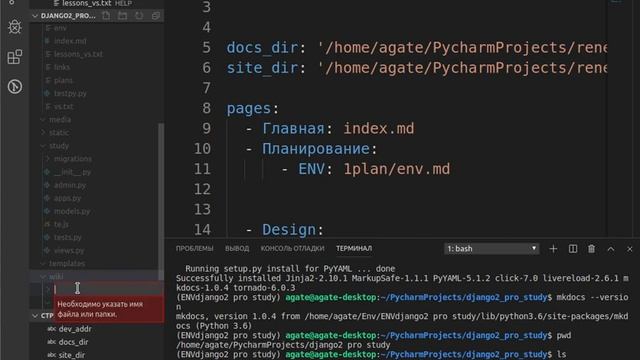Click the site_dir key on line 6
The image size is (640, 360).
click(262, 68)
